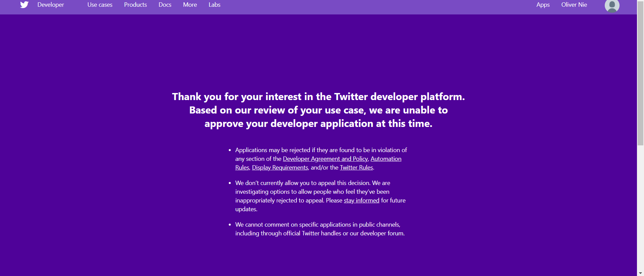Open Developer Agreement and Policy link

tap(325, 159)
